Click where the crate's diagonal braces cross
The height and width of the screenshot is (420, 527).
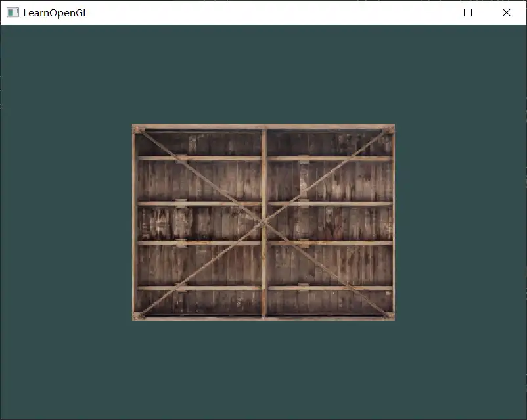point(263,222)
